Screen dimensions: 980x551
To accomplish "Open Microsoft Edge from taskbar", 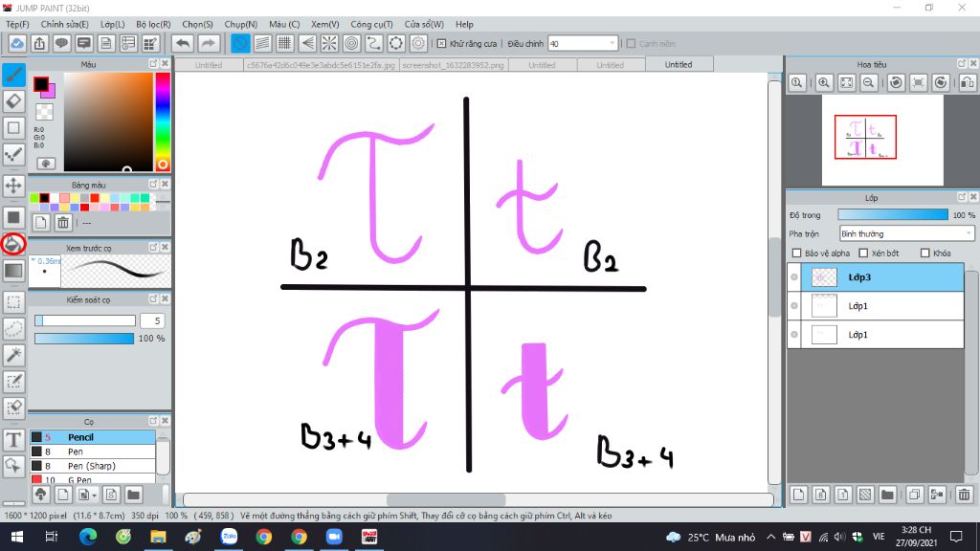I will [x=88, y=537].
